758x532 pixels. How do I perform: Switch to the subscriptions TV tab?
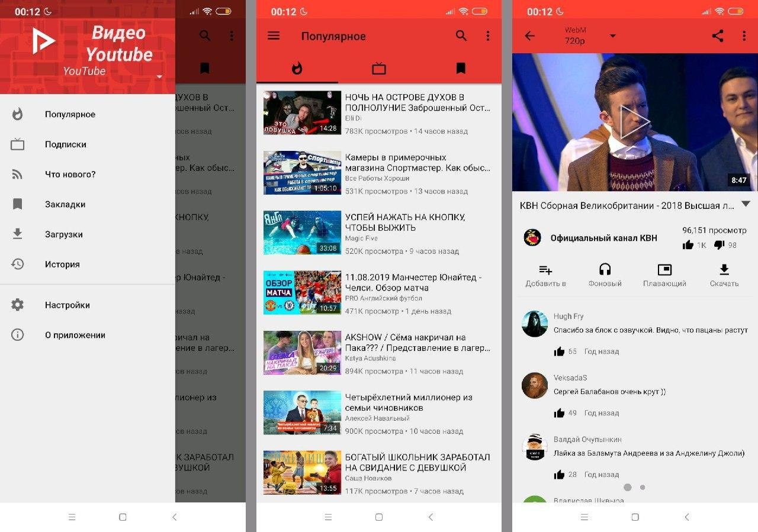click(x=379, y=69)
